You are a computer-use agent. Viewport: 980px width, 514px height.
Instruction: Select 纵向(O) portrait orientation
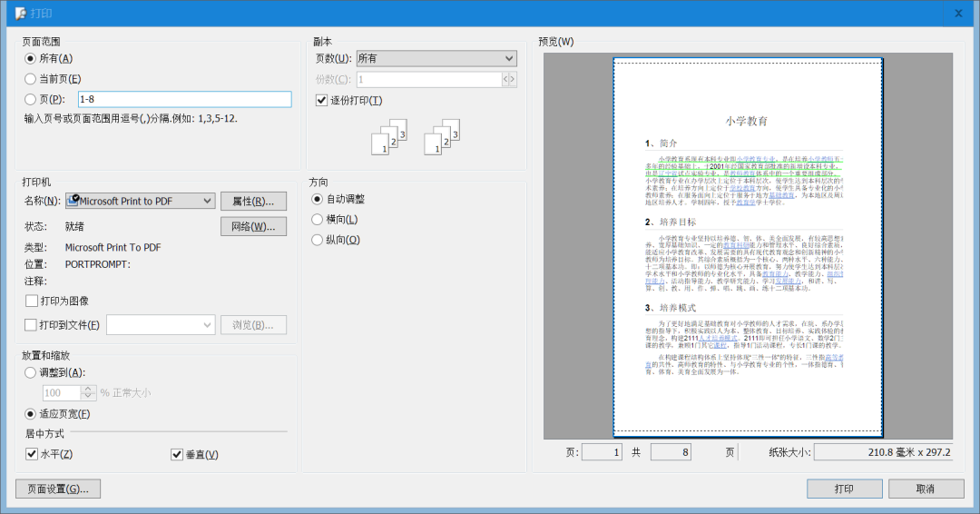(317, 240)
